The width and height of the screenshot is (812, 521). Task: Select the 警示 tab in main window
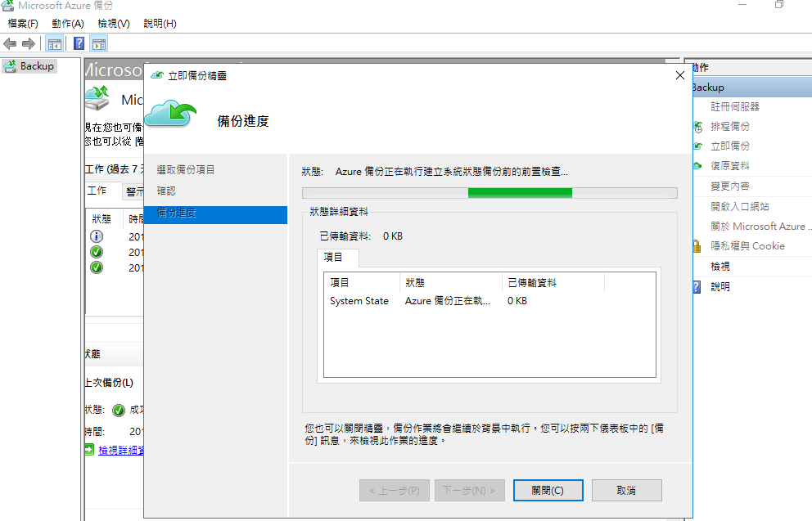(x=134, y=192)
